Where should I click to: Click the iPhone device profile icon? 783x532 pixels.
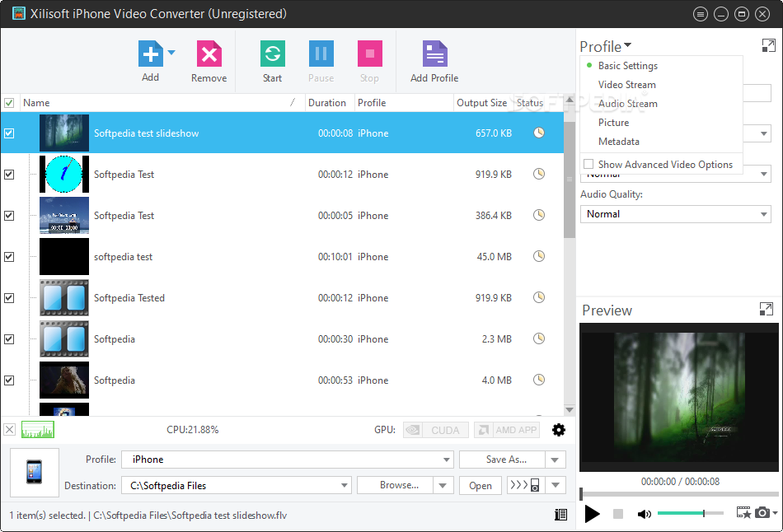click(34, 472)
